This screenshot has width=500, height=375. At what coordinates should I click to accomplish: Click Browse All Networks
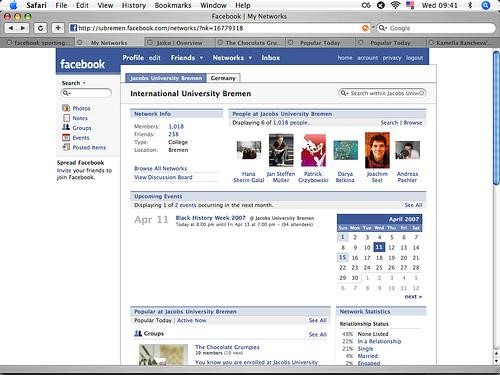coord(160,168)
